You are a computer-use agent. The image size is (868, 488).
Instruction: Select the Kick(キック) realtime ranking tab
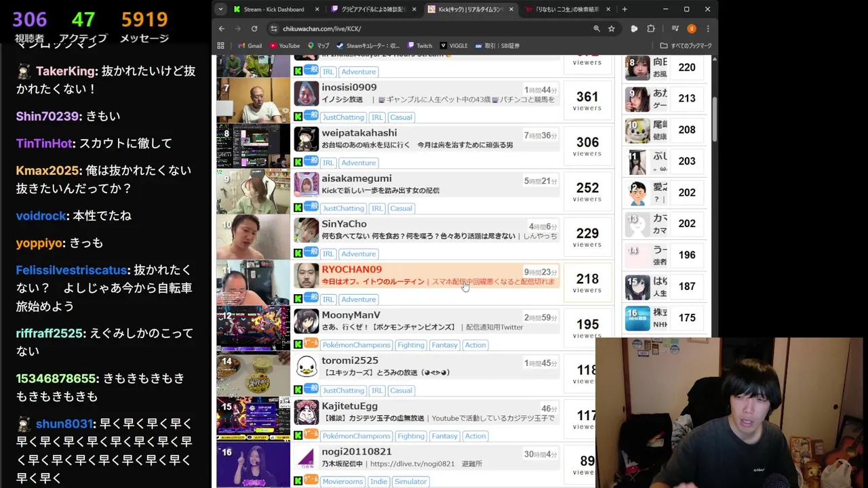[x=471, y=9]
